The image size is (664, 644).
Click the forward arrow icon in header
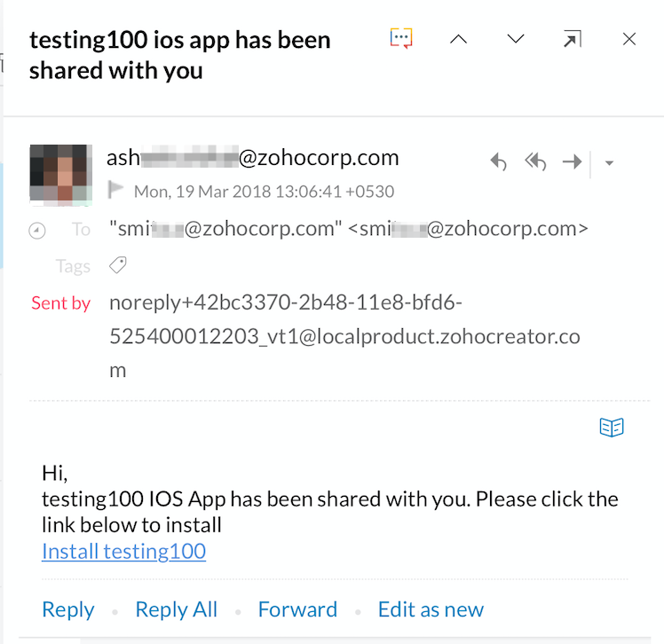573,161
